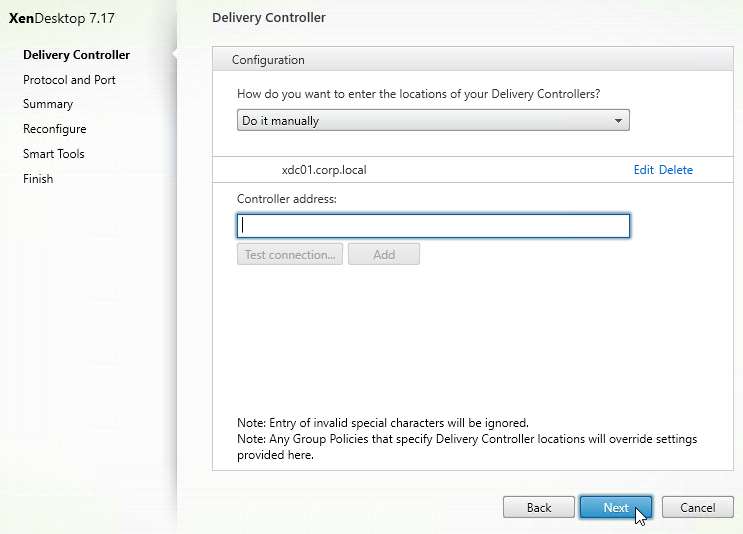
Task: Select the 'Do it manually' combo box
Action: click(x=433, y=120)
